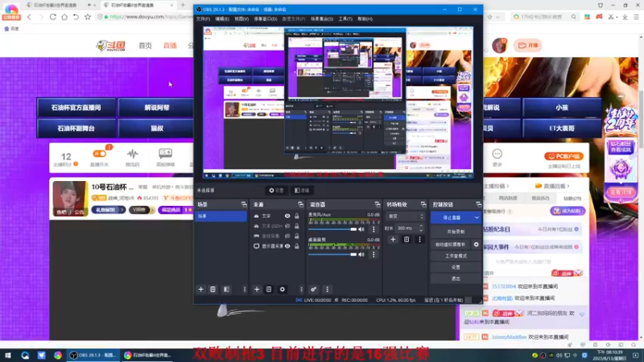This screenshot has width=644, height=362.
Task: Remove the scene transition with the trash icon
Action: tap(407, 239)
